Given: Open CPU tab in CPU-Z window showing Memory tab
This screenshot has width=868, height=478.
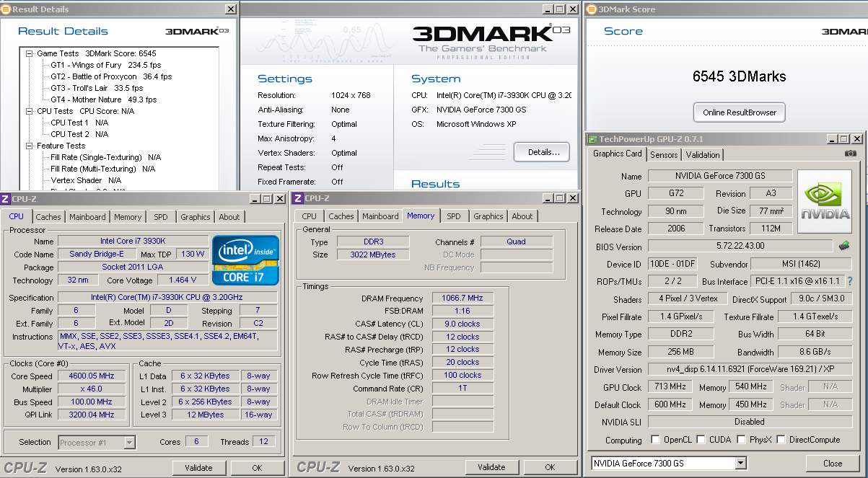Looking at the screenshot, I should (x=310, y=216).
